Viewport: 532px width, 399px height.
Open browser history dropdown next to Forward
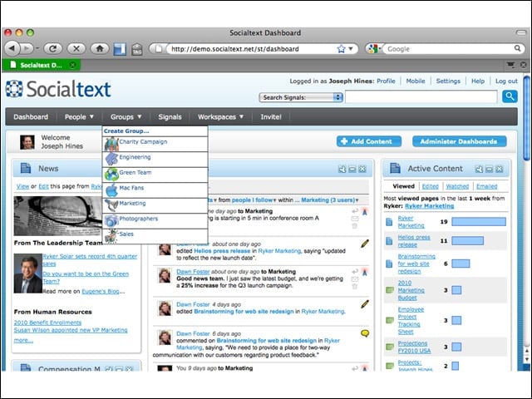37,48
